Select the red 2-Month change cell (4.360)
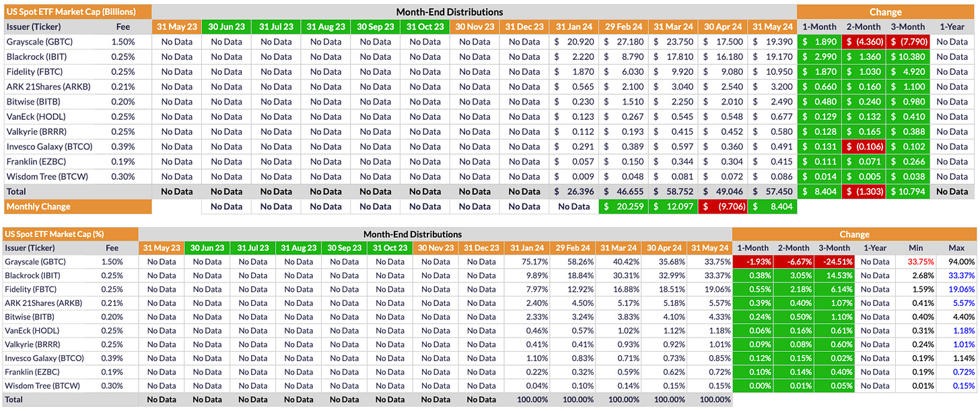This screenshot has height=411, width=980. pos(864,42)
